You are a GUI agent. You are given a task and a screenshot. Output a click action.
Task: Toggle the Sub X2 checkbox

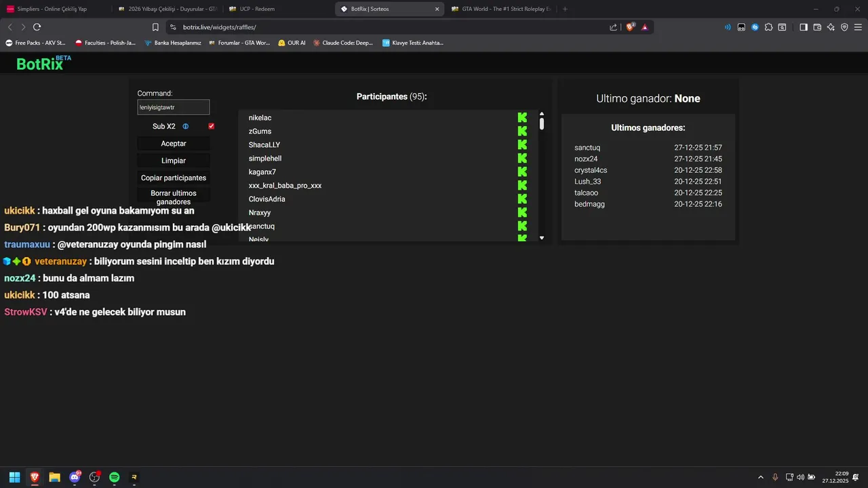point(212,127)
